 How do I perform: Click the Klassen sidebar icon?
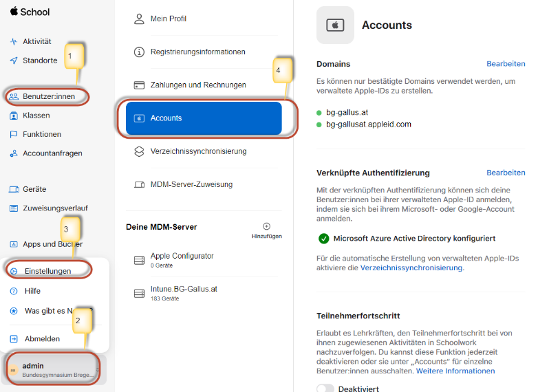coord(14,116)
